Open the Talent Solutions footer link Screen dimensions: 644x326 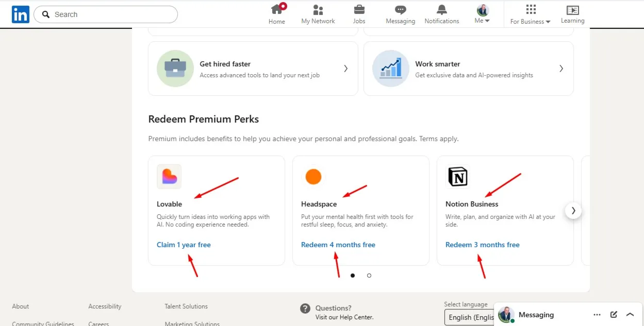click(186, 306)
